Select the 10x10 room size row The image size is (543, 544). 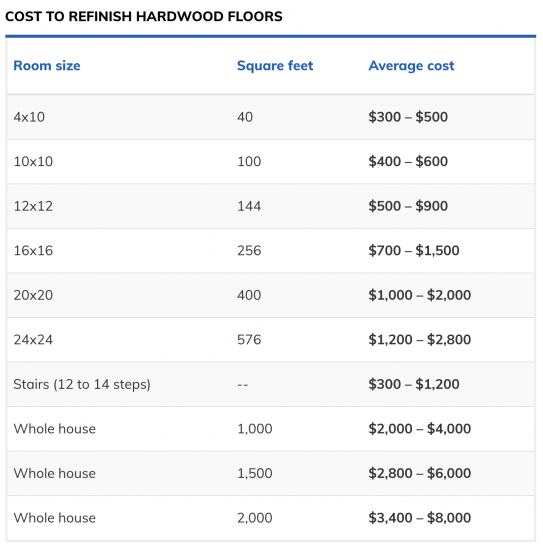coord(271,162)
